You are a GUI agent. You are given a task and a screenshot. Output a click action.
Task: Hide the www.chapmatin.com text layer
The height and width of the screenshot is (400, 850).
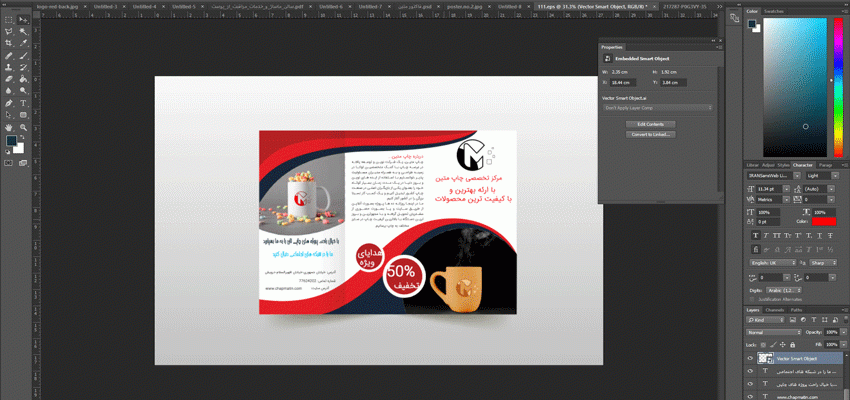pos(750,396)
